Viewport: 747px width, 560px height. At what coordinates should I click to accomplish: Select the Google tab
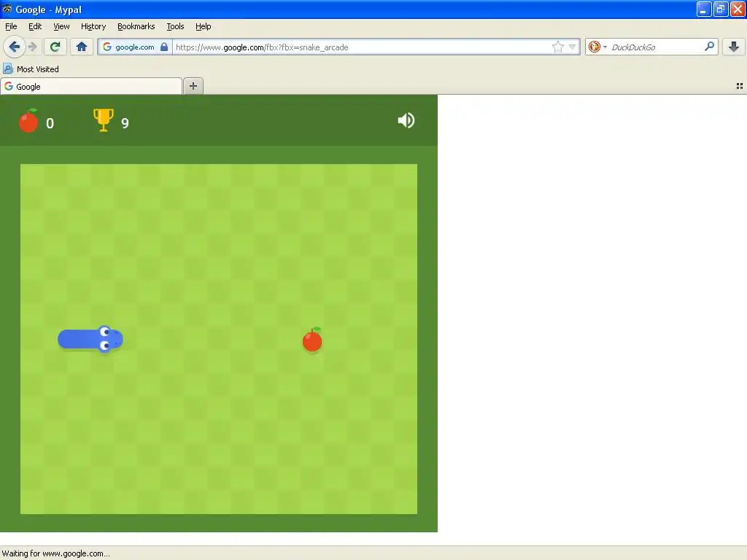91,86
